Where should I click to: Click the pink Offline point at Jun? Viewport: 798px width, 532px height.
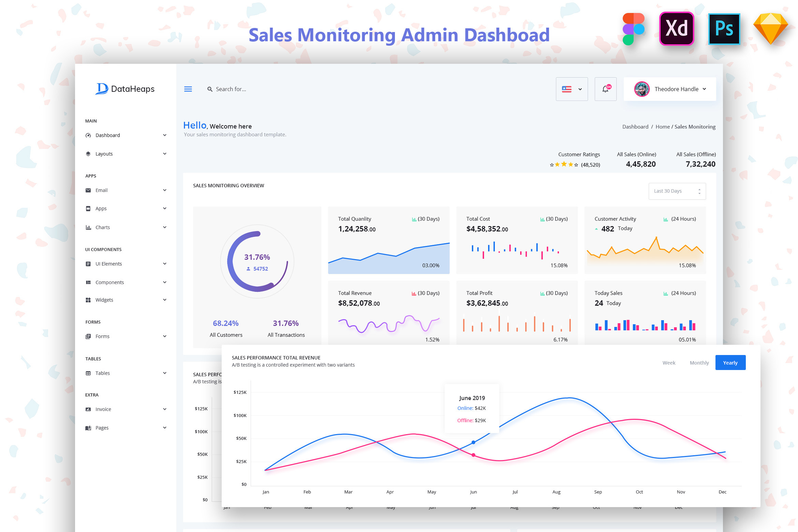473,455
